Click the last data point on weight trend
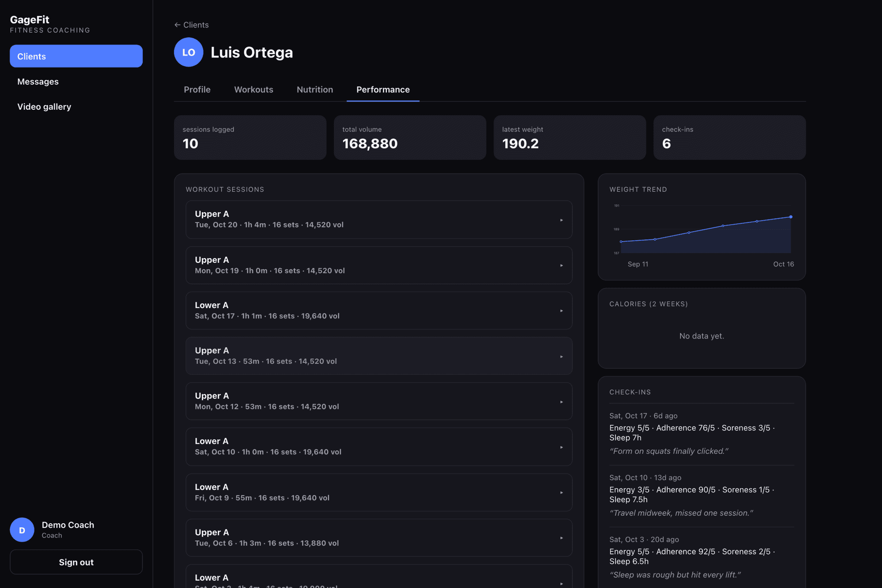Screen dimensions: 882x588 [x=791, y=217]
